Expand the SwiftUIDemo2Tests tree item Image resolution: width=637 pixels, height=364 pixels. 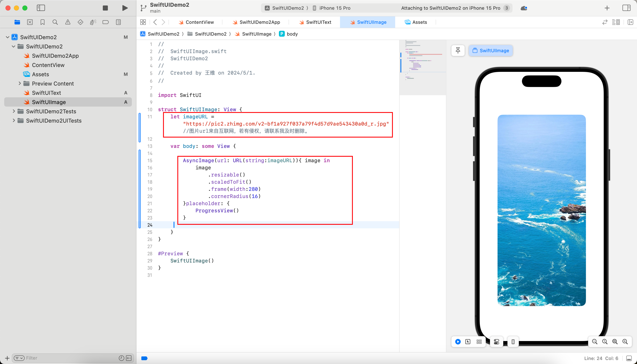[13, 111]
